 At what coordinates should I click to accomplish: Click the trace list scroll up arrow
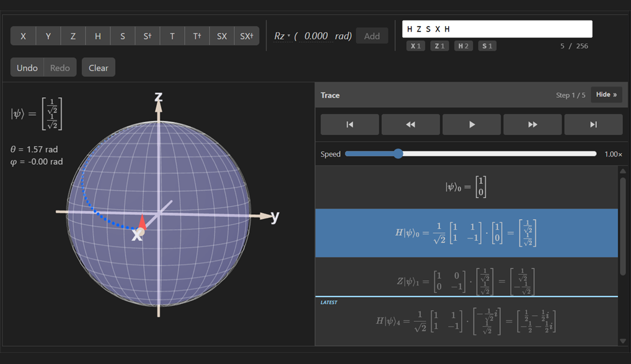click(623, 171)
